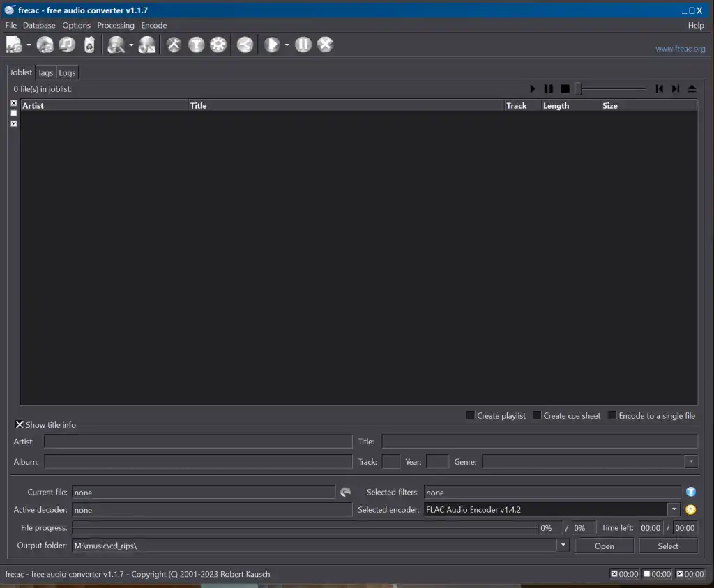Screen dimensions: 714x588
Task: Enable the Create playlist checkbox
Action: click(471, 415)
